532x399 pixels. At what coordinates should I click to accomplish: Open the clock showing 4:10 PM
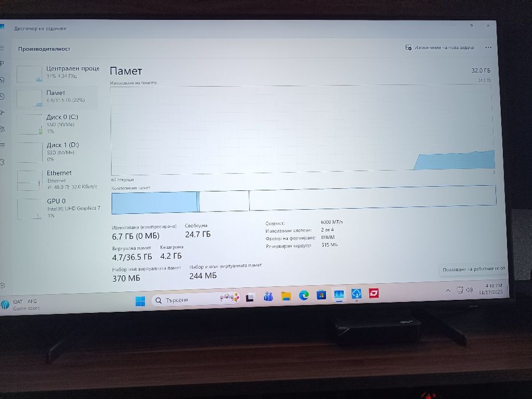(x=491, y=289)
